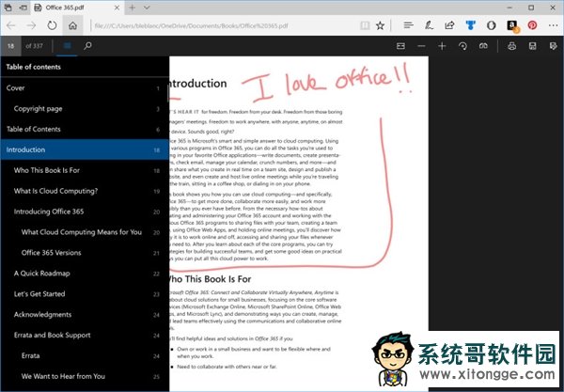The image size is (564, 392).
Task: Click the round black extension icon
Action: [491, 25]
